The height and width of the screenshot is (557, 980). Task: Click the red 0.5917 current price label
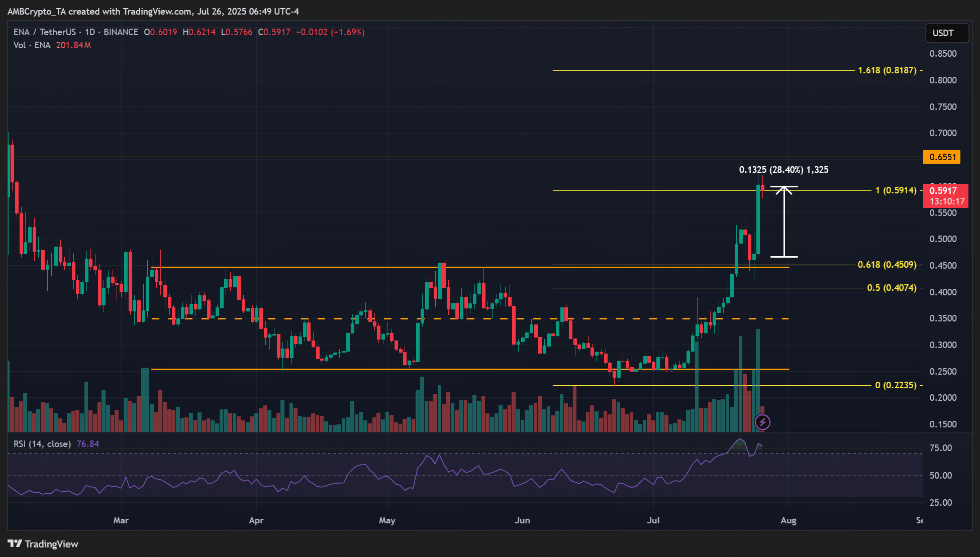tap(945, 195)
